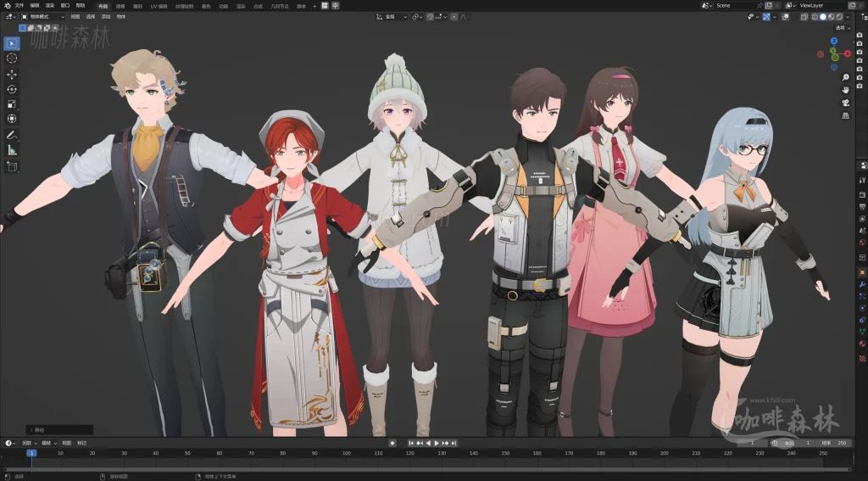Click the end frame 250 field
The width and height of the screenshot is (868, 481).
835,443
